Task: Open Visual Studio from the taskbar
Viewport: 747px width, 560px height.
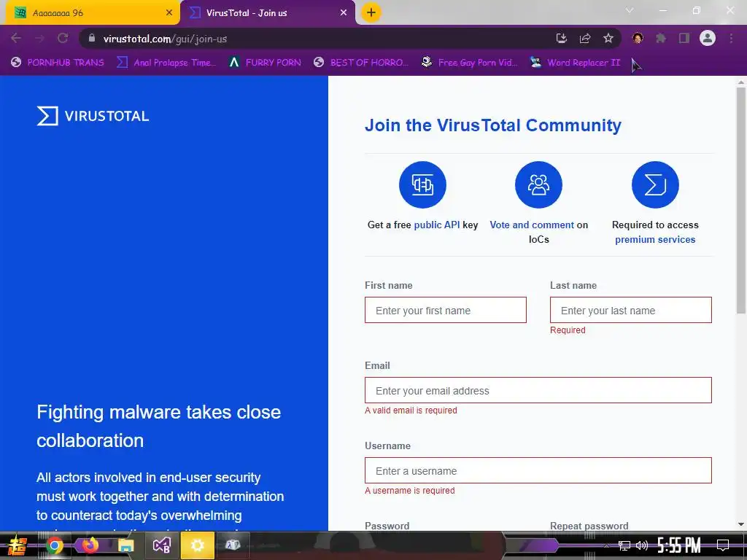Action: click(x=161, y=545)
